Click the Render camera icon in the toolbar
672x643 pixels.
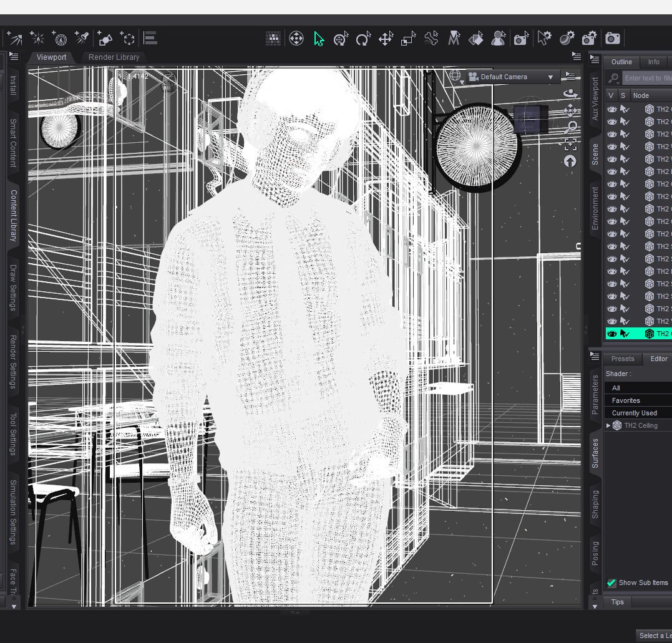pos(613,39)
